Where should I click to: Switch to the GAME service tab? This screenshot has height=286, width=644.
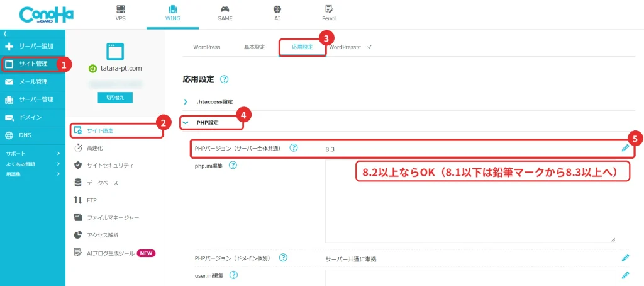[x=225, y=14]
